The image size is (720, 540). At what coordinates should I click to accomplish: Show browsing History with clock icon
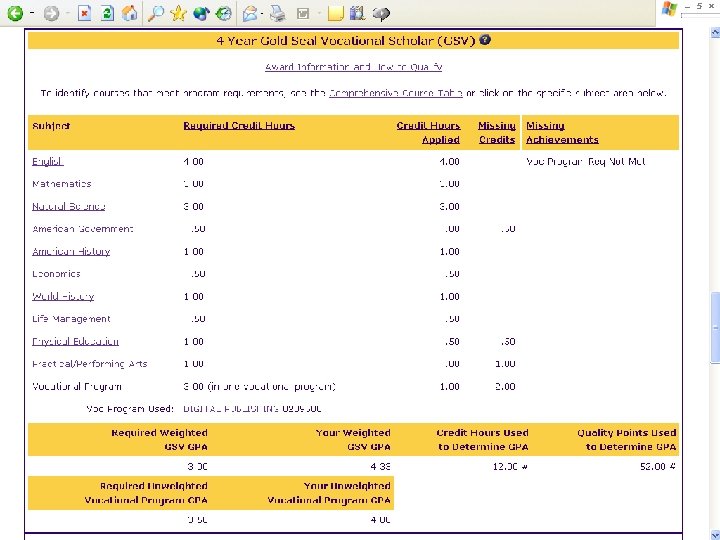click(224, 13)
